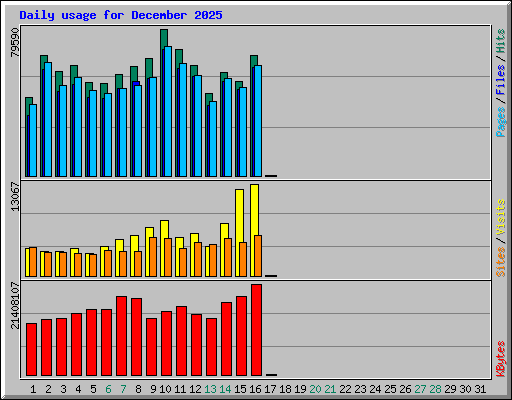Click day 22 on the x-axis
This screenshot has height=400, width=512.
[x=345, y=389]
